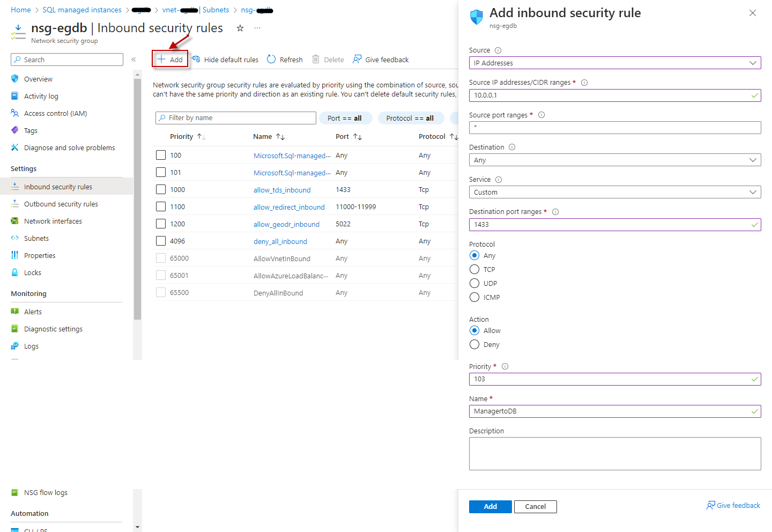Screen dimensions: 772x532
Task: Click the Name field containing ManagertoDB
Action: pos(615,411)
